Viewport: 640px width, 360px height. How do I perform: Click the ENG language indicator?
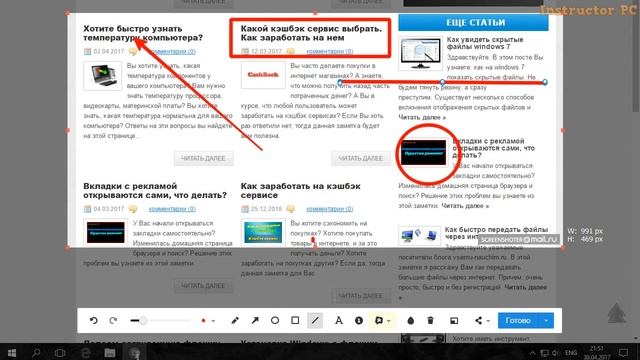[x=571, y=353]
